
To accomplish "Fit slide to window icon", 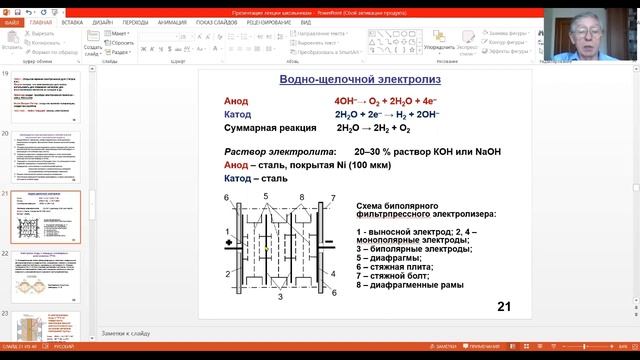I will (636, 347).
